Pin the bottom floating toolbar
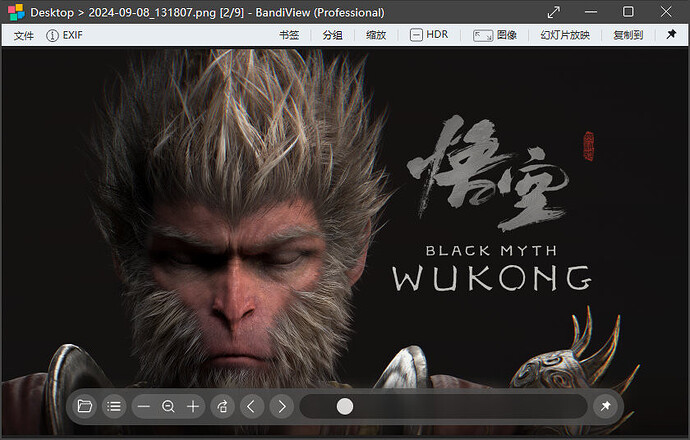 tap(605, 406)
